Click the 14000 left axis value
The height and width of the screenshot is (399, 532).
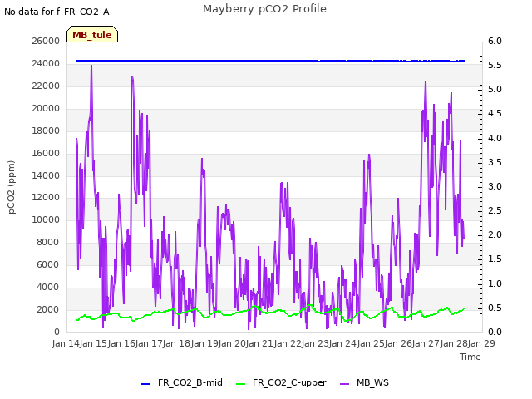pyautogui.click(x=46, y=175)
